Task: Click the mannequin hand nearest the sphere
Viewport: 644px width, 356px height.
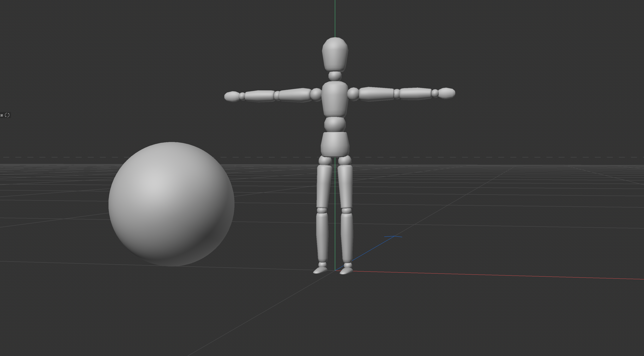Action: click(232, 96)
